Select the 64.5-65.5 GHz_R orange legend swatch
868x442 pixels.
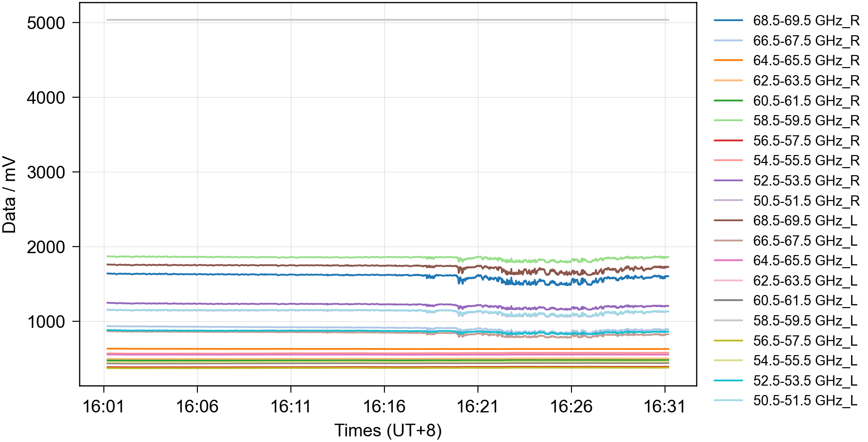pos(728,61)
